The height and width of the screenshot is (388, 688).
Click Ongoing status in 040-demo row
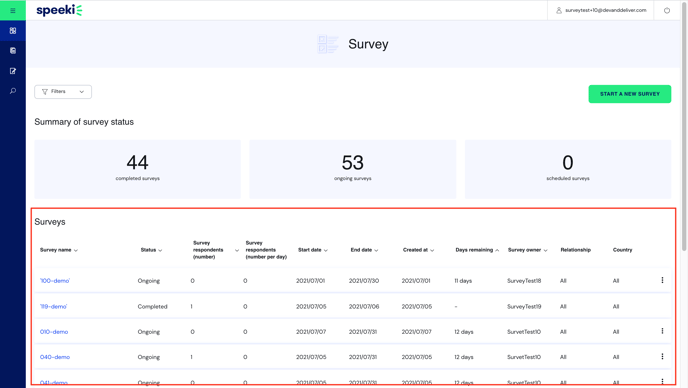[149, 357]
